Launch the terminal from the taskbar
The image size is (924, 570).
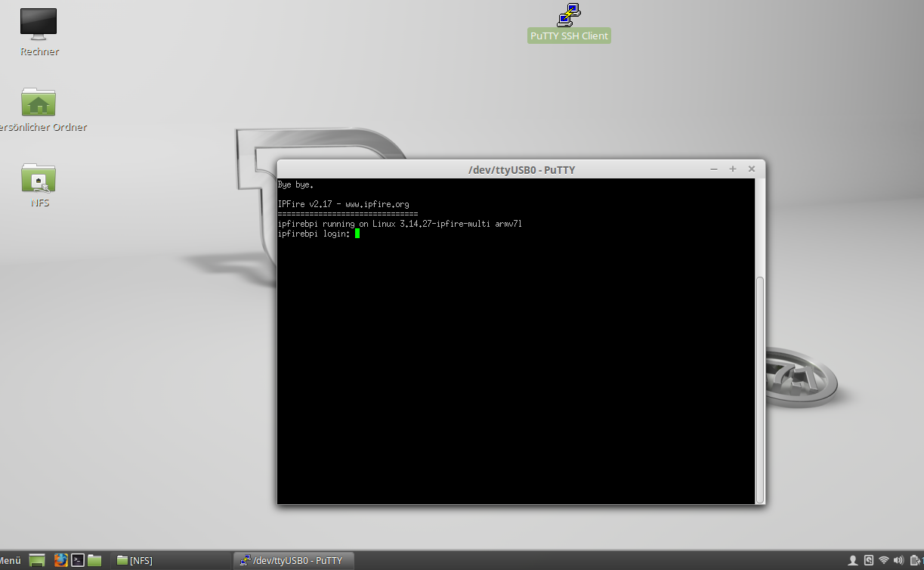coord(77,560)
